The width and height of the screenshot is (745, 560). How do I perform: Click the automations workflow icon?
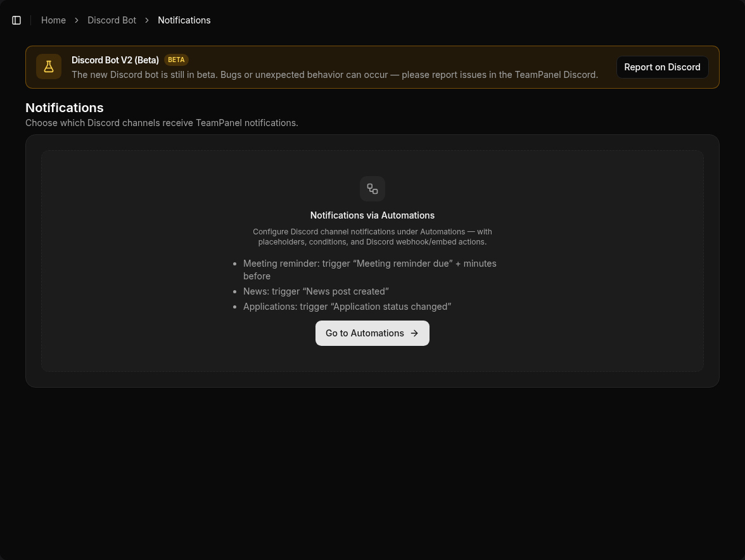[372, 189]
